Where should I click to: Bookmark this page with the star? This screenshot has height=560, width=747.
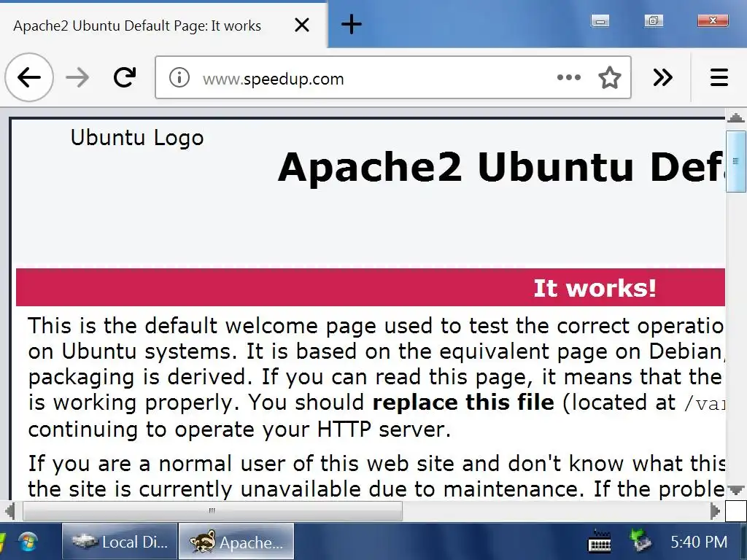tap(609, 77)
